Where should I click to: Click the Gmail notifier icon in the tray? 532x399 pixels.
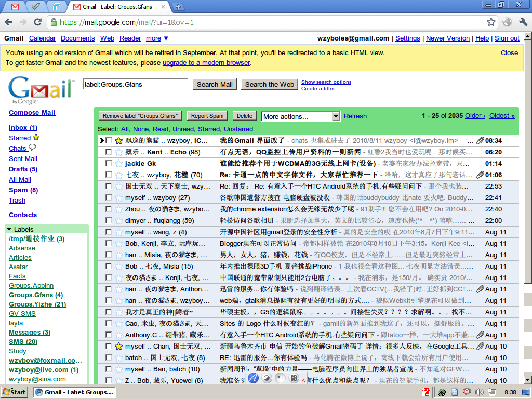click(x=467, y=392)
